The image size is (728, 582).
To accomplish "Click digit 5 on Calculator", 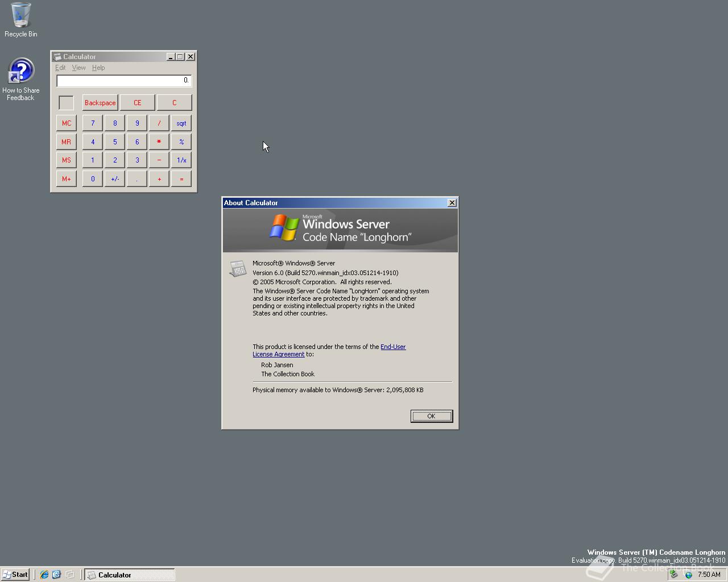I will pyautogui.click(x=115, y=142).
